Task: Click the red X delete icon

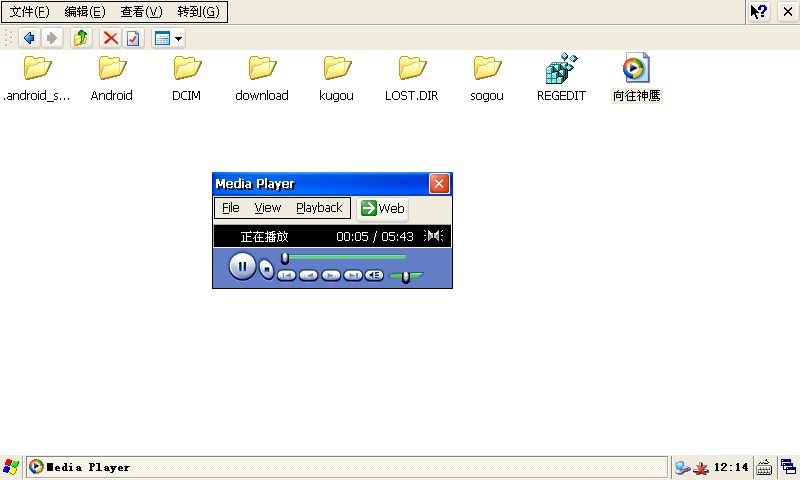Action: [x=110, y=38]
